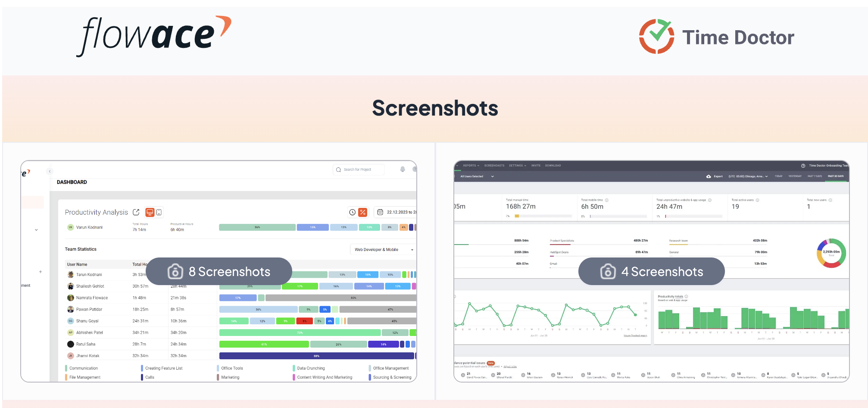The height and width of the screenshot is (408, 868).
Task: Click the donut chart showing 2,293h 05m
Action: (831, 253)
